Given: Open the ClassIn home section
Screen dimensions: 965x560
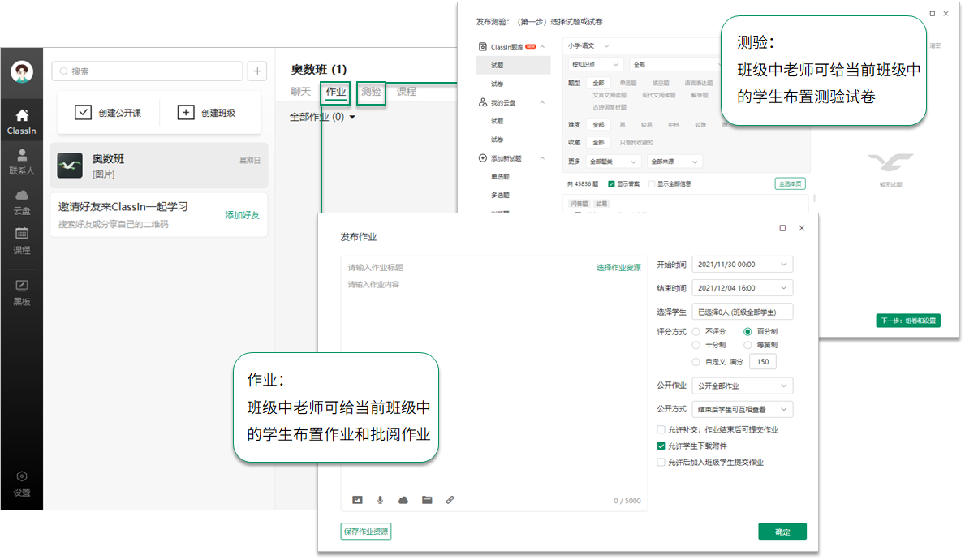Looking at the screenshot, I should (x=22, y=121).
